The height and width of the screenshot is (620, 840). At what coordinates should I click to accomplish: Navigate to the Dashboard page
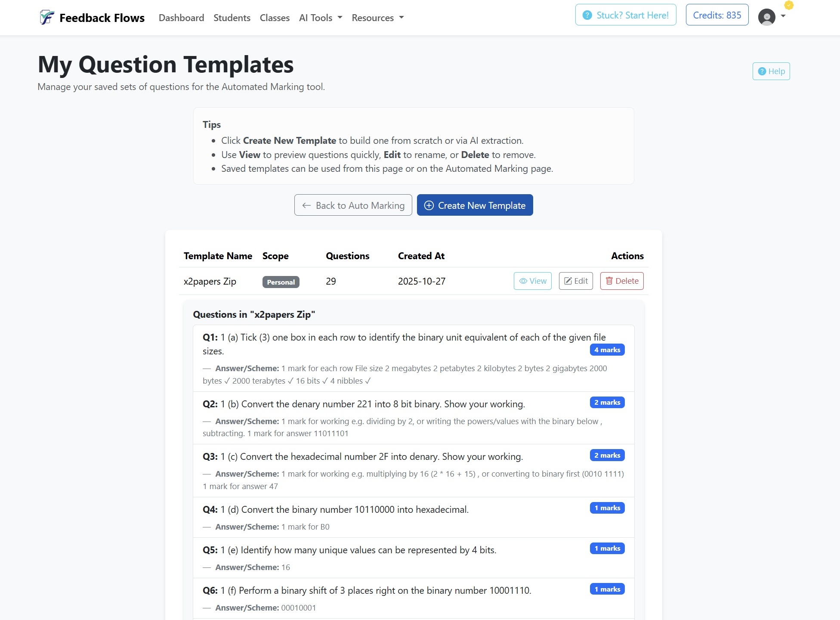(x=181, y=18)
